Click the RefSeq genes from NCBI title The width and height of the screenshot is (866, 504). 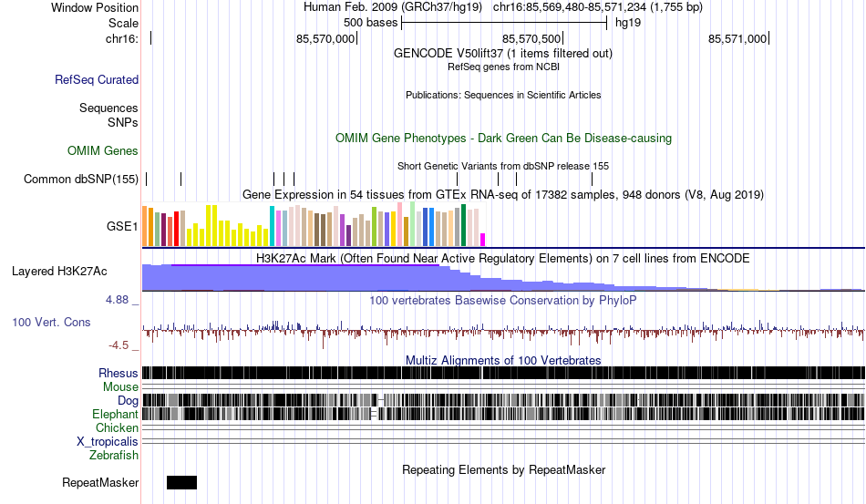pyautogui.click(x=503, y=67)
